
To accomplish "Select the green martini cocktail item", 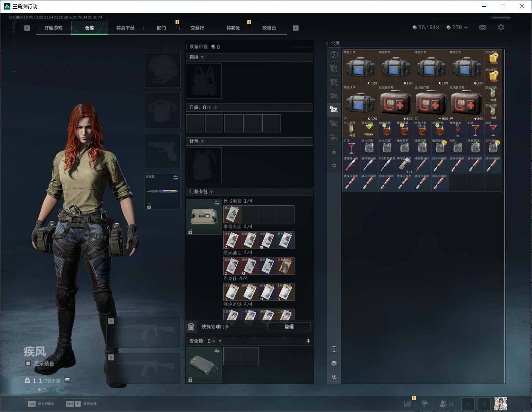I will (x=369, y=130).
